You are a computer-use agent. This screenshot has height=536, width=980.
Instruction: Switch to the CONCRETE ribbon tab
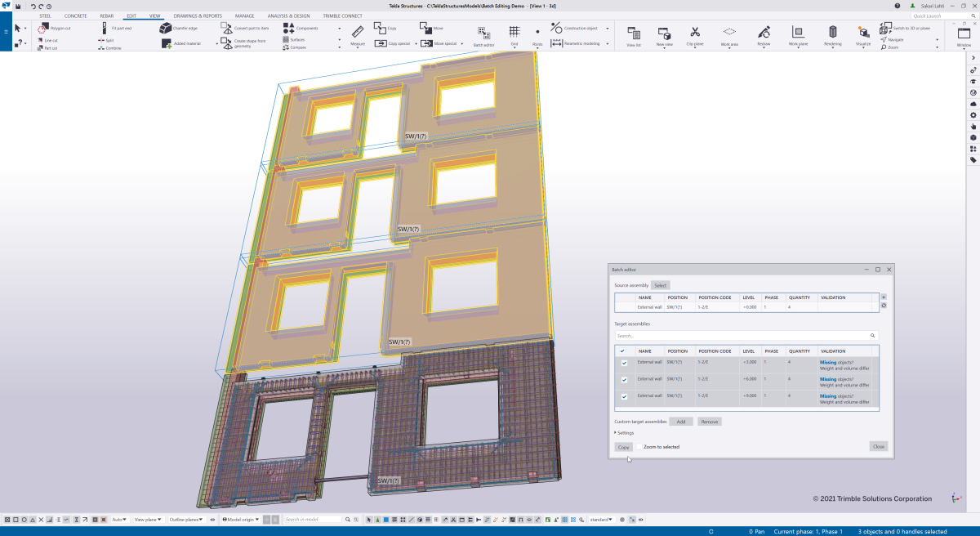click(78, 16)
